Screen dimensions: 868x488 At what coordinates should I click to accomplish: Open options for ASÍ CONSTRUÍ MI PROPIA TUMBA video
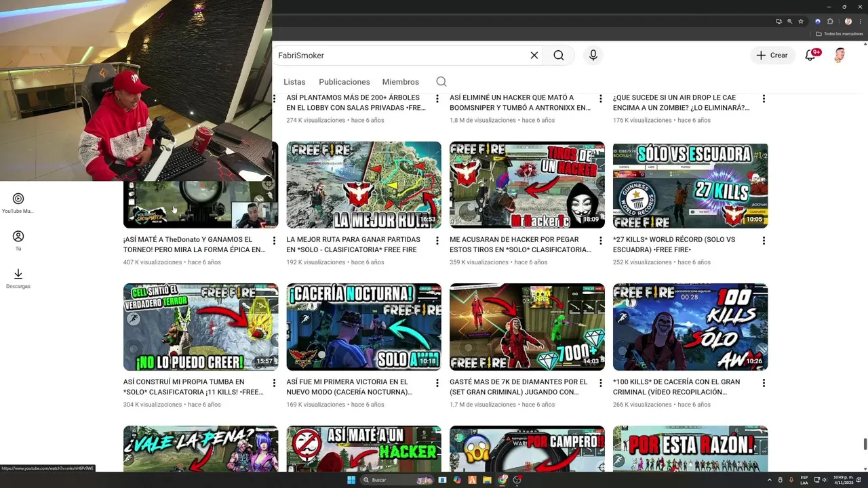click(x=275, y=383)
